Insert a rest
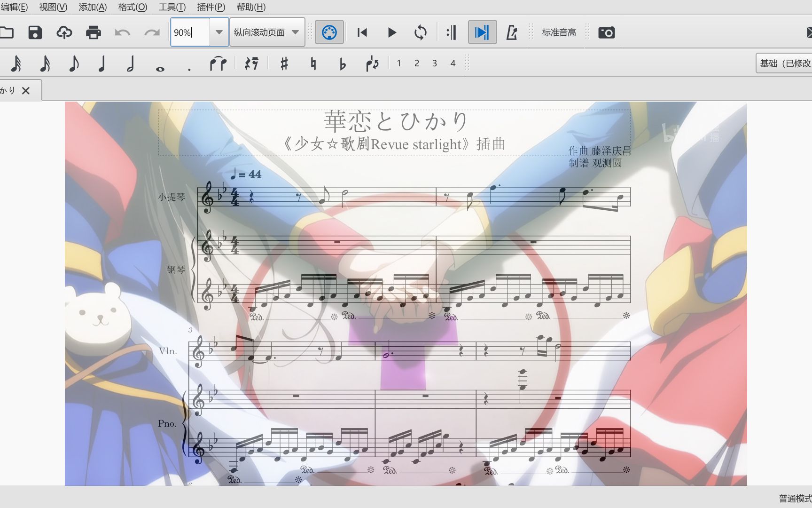 tap(252, 63)
